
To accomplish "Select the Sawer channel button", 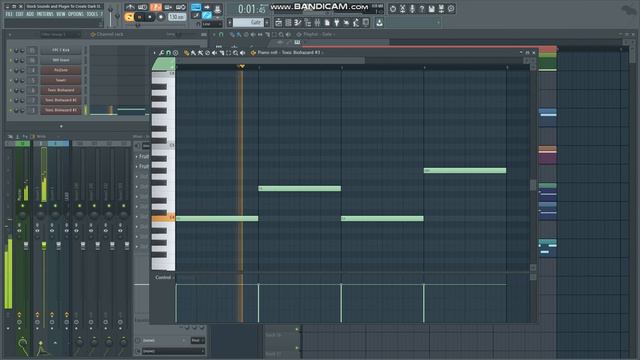I will [x=60, y=80].
